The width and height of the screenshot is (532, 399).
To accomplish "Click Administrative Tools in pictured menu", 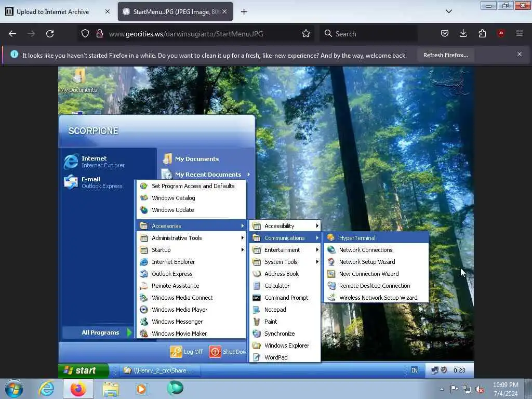I will pos(191,238).
